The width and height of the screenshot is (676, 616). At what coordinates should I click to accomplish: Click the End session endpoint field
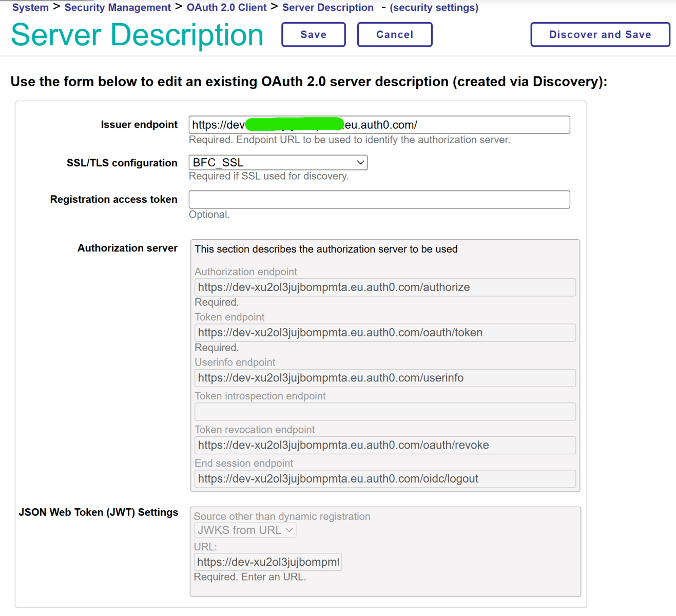click(384, 479)
